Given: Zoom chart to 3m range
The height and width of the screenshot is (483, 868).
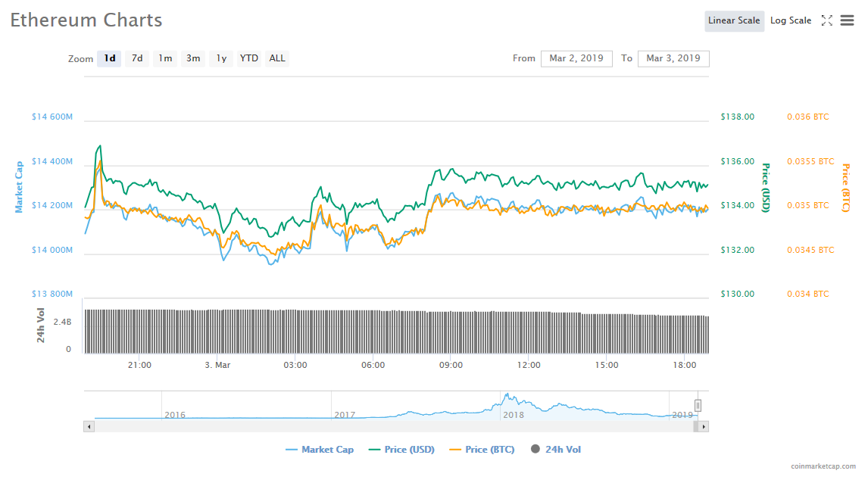Looking at the screenshot, I should 193,58.
